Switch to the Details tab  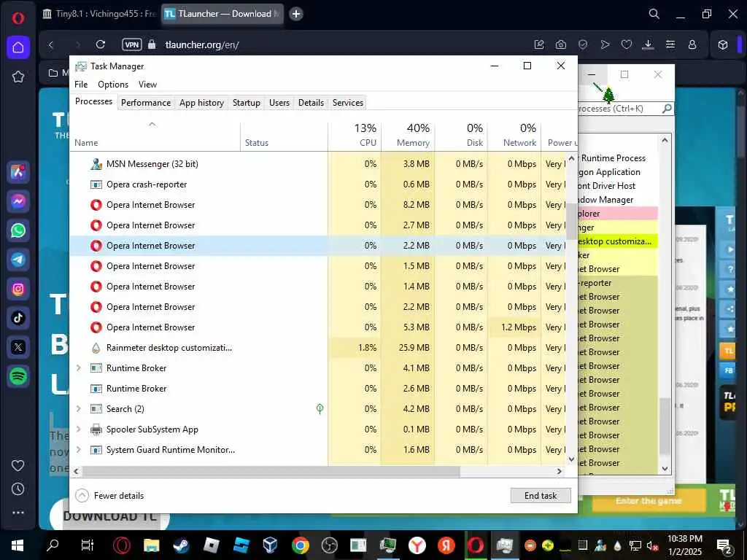pyautogui.click(x=311, y=102)
